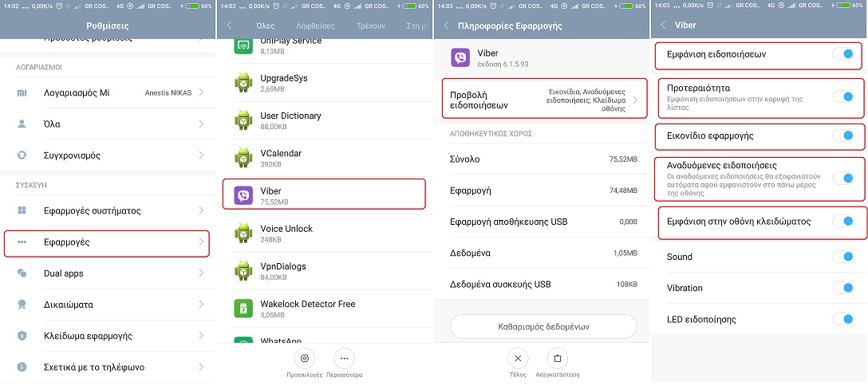Screen dimensions: 868x385
Task: Tap the VCalendar Android icon
Action: (243, 158)
